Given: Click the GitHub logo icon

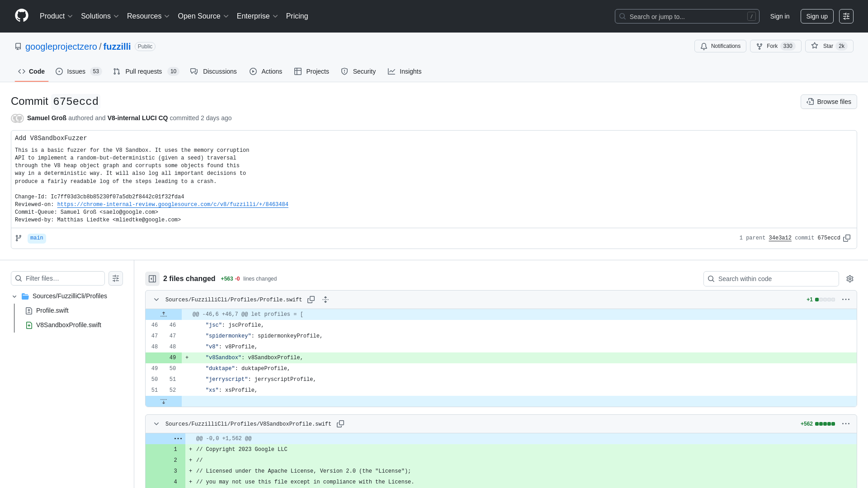Looking at the screenshot, I should click(x=22, y=16).
